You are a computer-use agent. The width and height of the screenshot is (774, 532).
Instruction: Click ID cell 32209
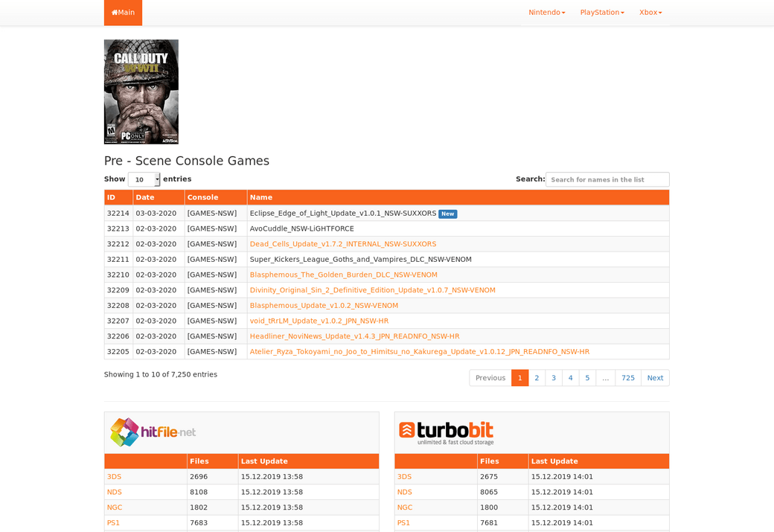pos(118,289)
